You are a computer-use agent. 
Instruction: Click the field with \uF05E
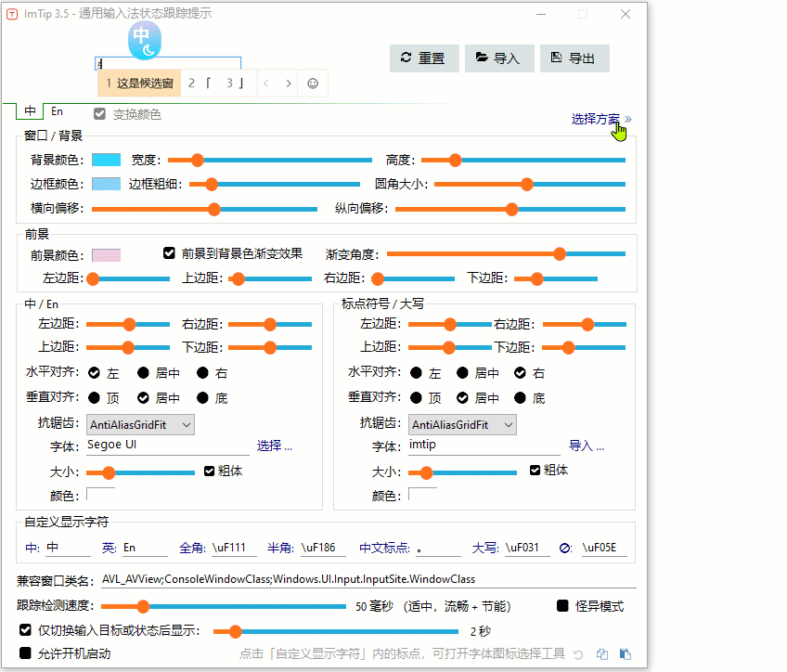click(x=604, y=548)
